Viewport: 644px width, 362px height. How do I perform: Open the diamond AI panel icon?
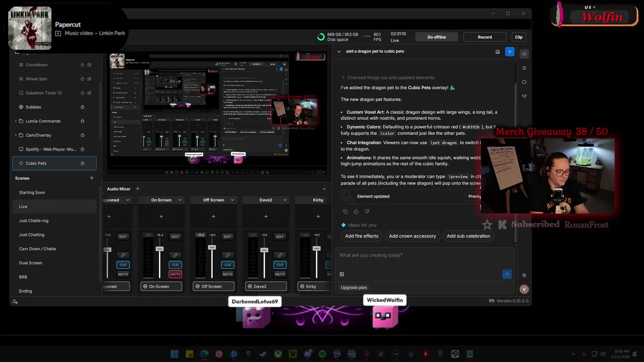pyautogui.click(x=524, y=54)
